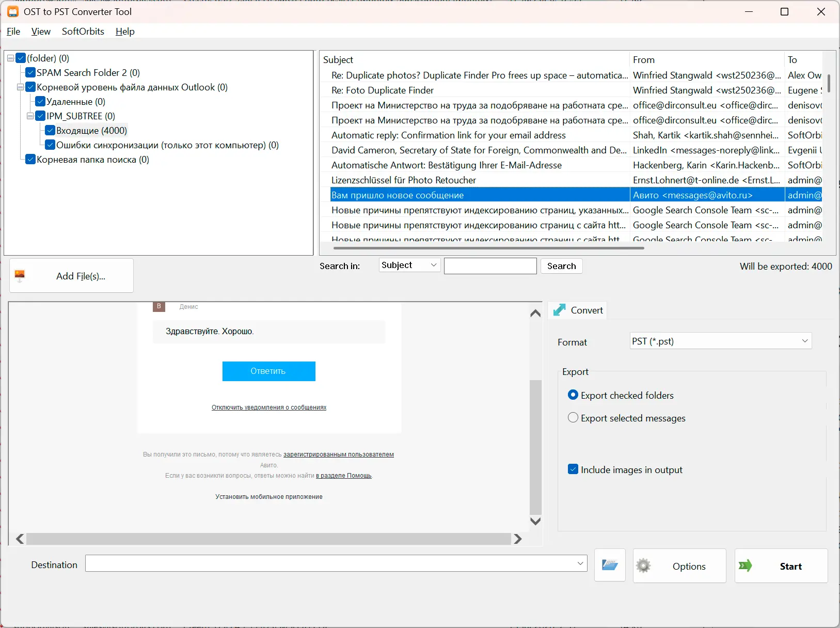Open the Help menu
Screen dimensions: 840x628
[x=125, y=31]
